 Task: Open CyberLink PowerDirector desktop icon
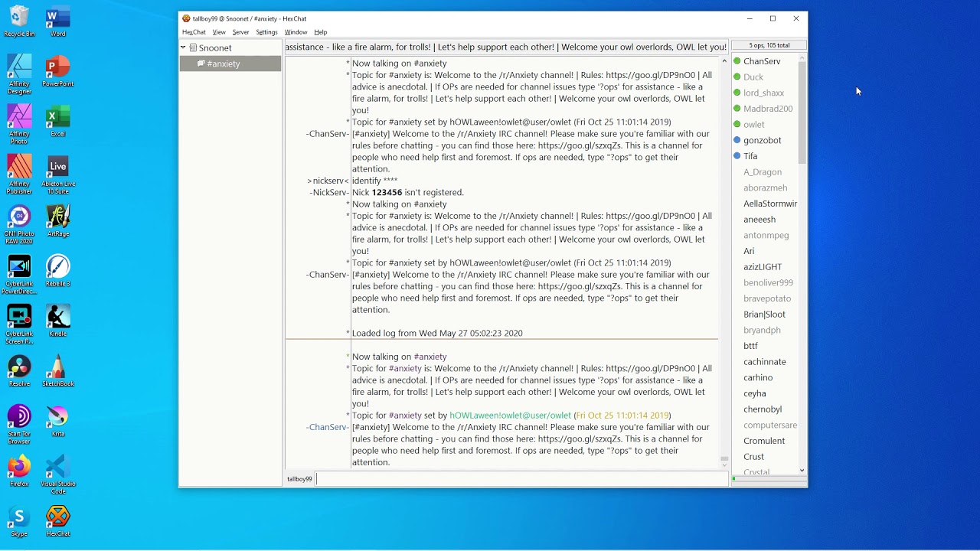pos(19,275)
